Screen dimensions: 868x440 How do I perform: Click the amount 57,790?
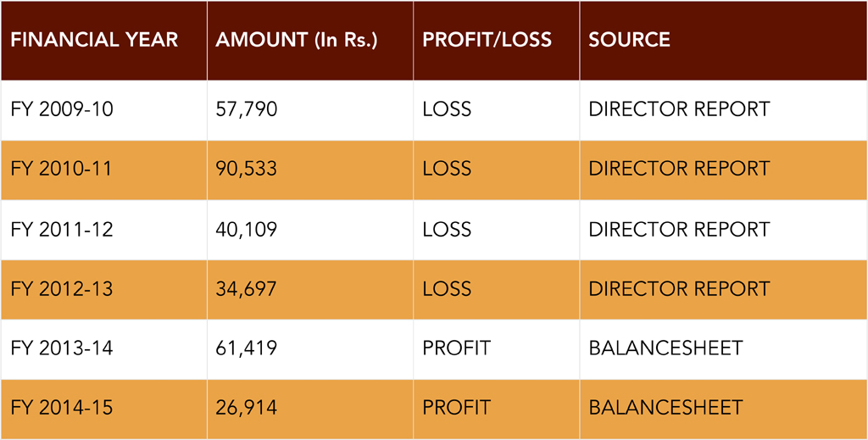247,109
